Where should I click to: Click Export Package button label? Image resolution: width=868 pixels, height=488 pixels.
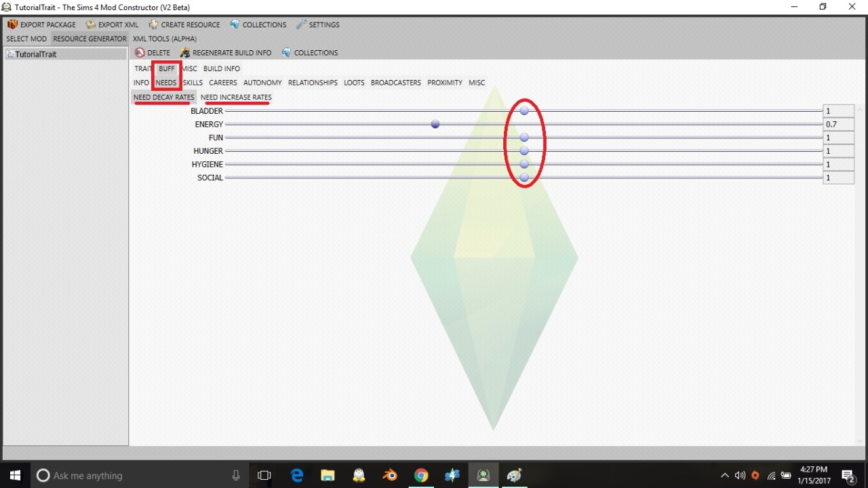[x=48, y=24]
